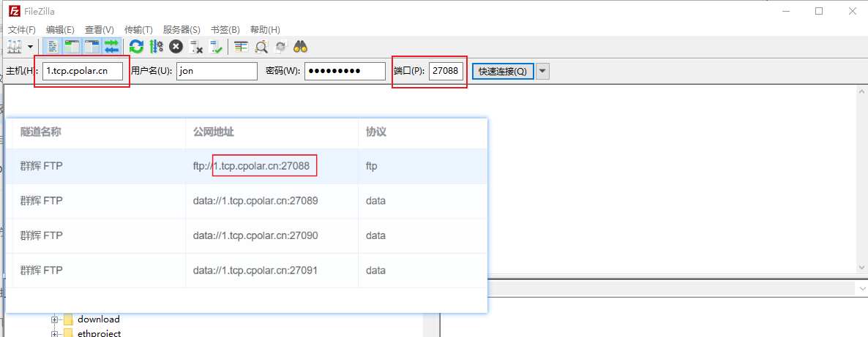
Task: Toggle processing of the transfer queue
Action: coord(156,47)
